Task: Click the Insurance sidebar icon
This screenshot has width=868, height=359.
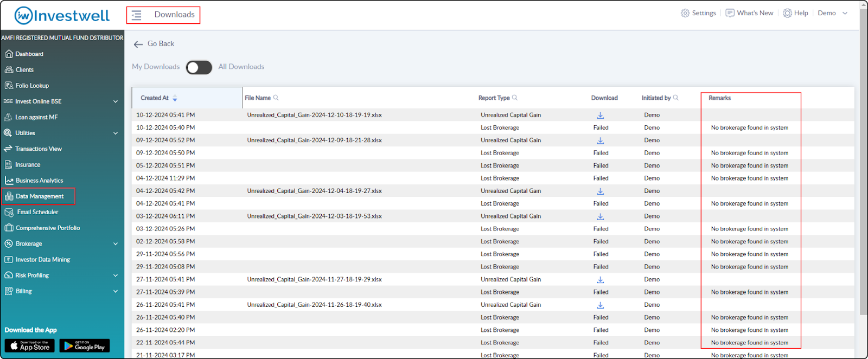Action: tap(8, 164)
